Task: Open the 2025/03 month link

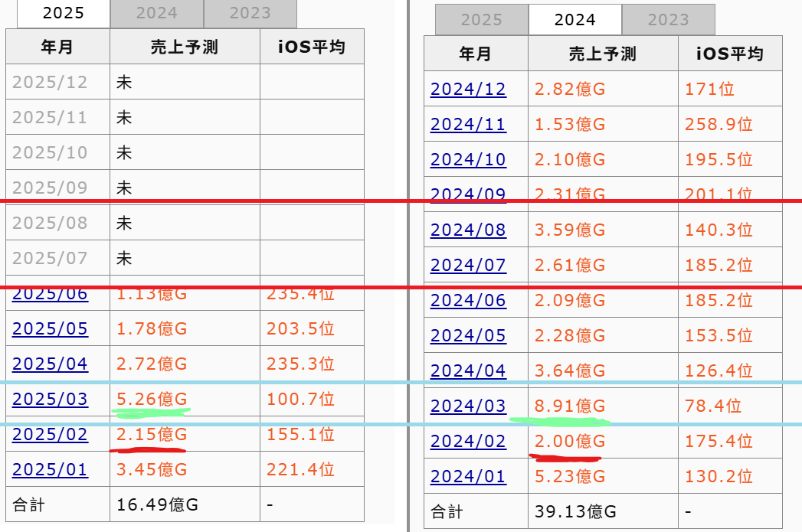Action: (x=50, y=399)
